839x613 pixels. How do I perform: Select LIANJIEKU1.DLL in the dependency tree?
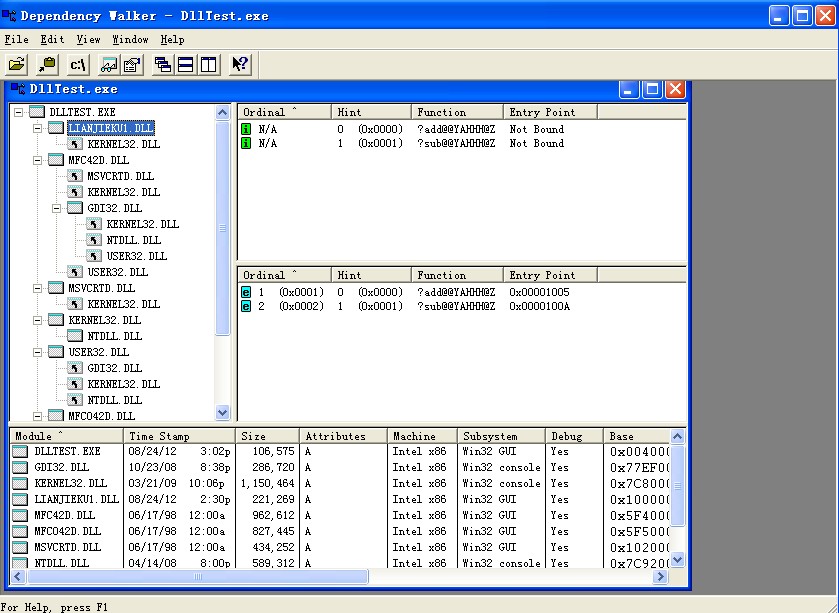pos(110,128)
